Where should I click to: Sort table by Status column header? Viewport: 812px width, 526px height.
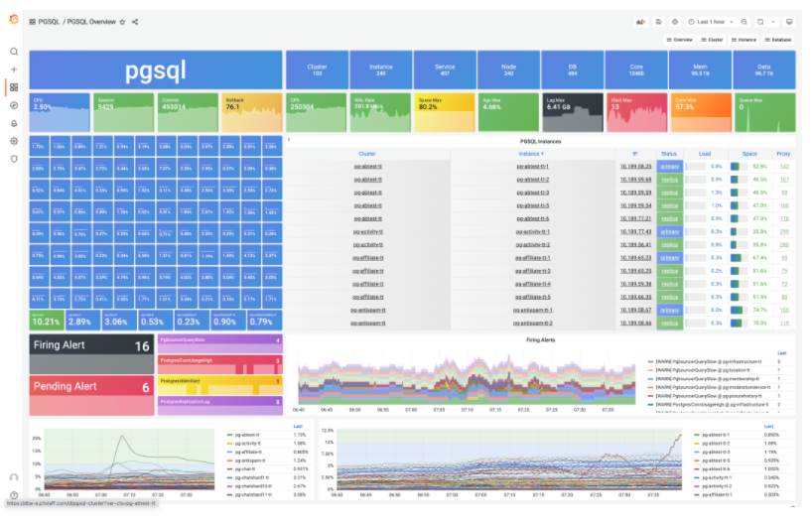[669, 154]
